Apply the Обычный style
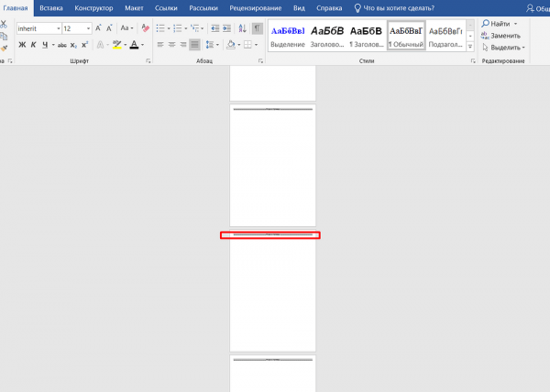The image size is (550, 392). tap(406, 36)
